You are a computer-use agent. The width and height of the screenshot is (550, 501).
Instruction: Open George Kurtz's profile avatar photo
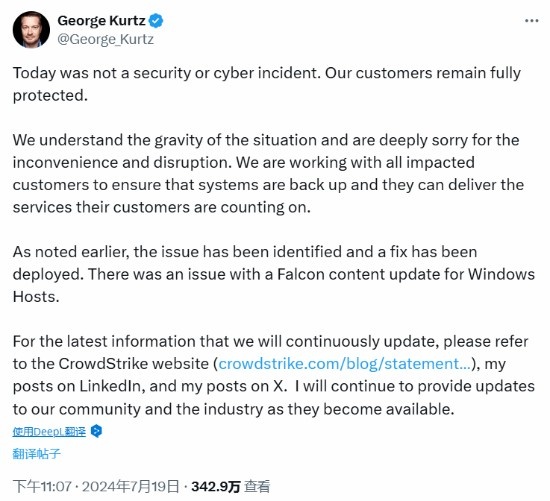(x=31, y=29)
